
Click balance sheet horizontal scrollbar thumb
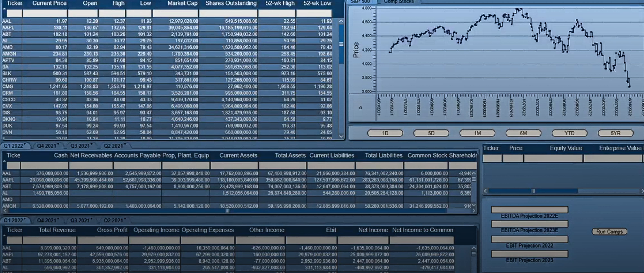tap(227, 211)
